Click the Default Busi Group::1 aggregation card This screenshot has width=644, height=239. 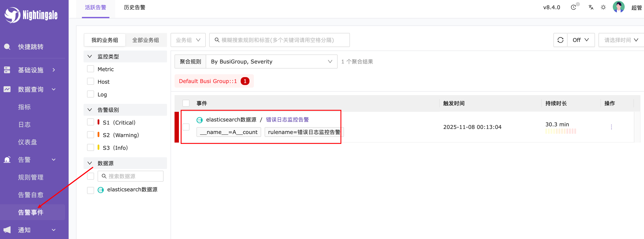click(214, 81)
